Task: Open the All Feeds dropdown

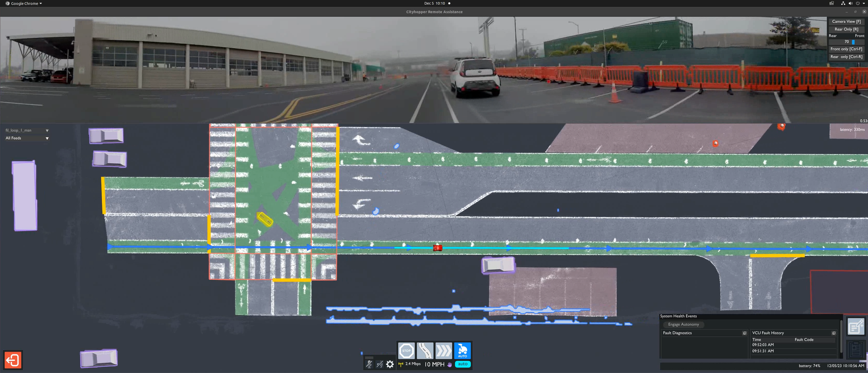Action: 27,138
